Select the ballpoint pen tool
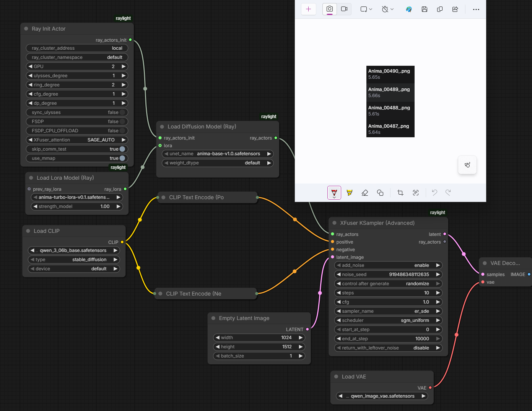The image size is (532, 411). pos(334,193)
